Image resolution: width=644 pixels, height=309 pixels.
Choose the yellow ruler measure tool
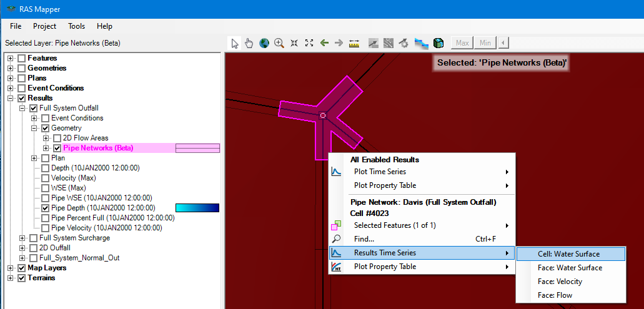pyautogui.click(x=355, y=43)
